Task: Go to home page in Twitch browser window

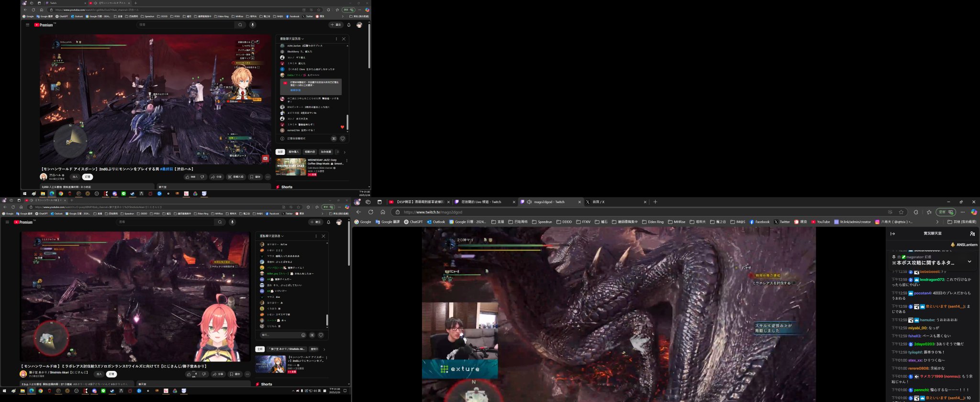Action: tap(383, 212)
